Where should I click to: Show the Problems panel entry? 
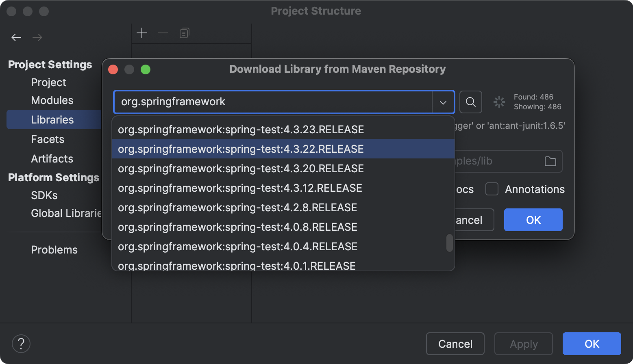coord(54,250)
